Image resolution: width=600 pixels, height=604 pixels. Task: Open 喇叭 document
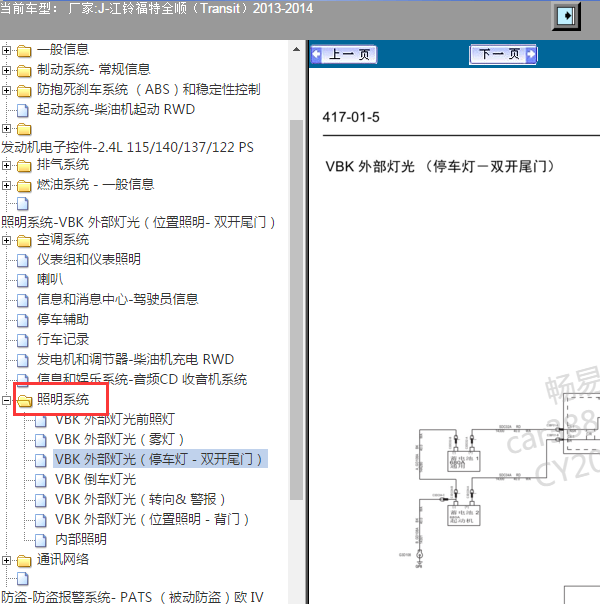tap(50, 280)
